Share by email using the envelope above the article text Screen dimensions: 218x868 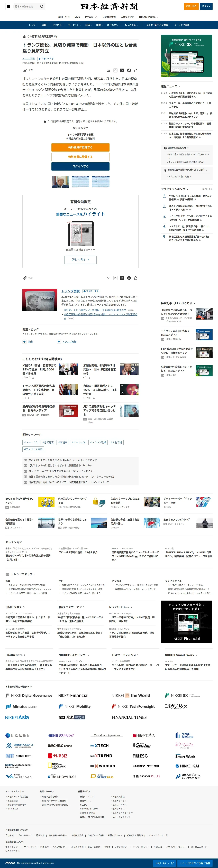click(108, 70)
